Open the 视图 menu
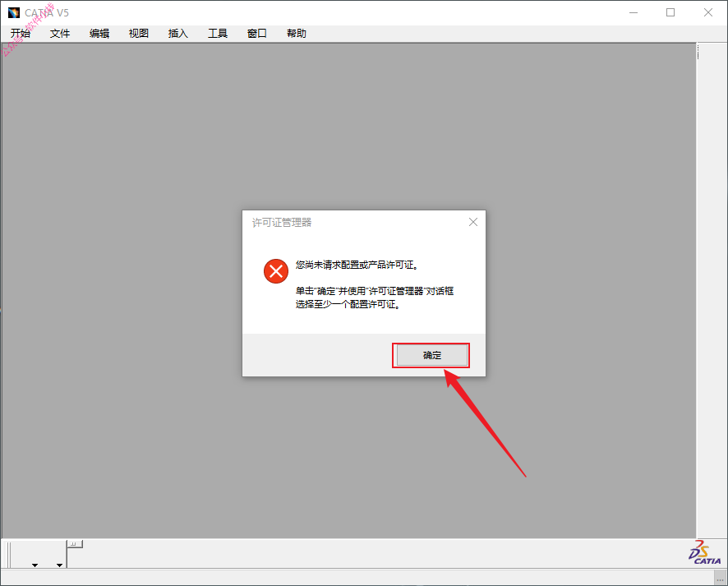The height and width of the screenshot is (586, 728). pyautogui.click(x=139, y=34)
